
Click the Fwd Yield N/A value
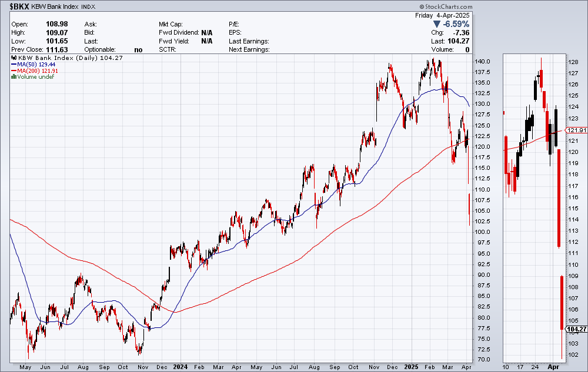[x=206, y=41]
